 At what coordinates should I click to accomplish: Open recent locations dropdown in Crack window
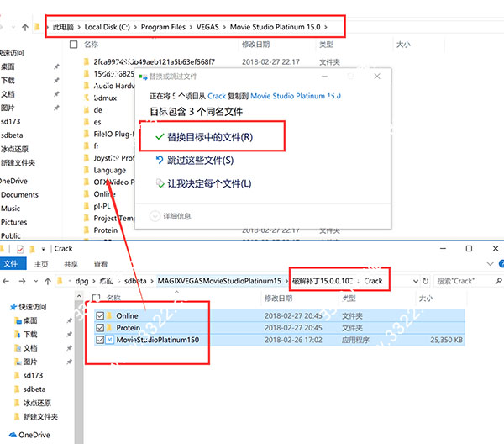click(x=35, y=281)
